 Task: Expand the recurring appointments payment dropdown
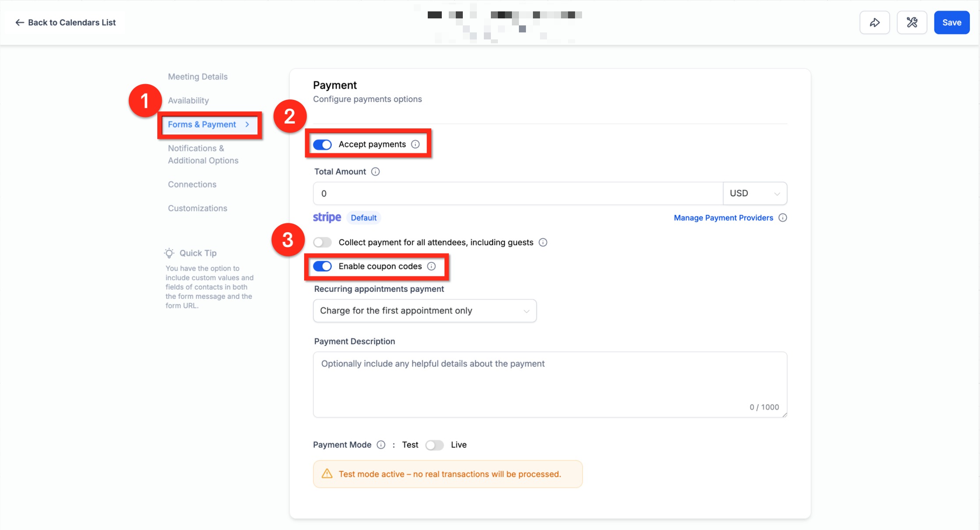(x=424, y=311)
